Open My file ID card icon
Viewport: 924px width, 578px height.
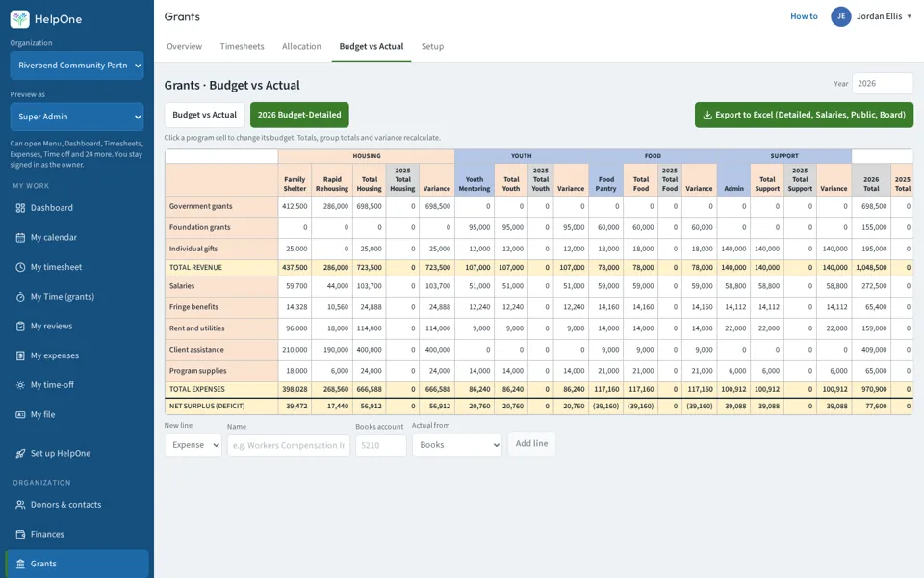click(x=20, y=414)
